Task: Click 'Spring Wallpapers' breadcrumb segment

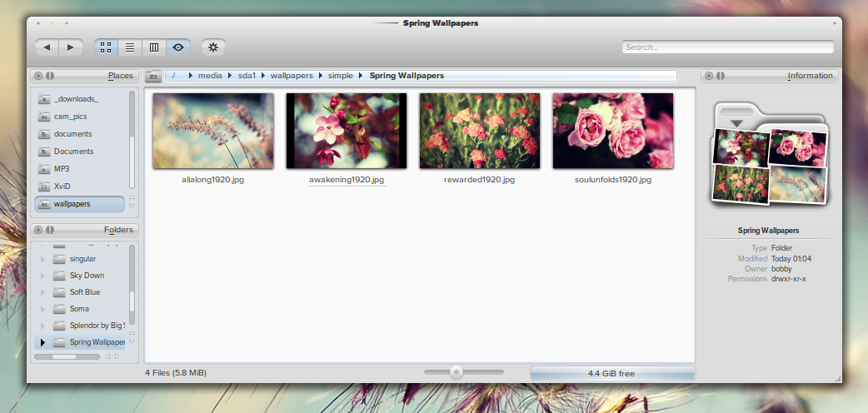Action: point(407,76)
